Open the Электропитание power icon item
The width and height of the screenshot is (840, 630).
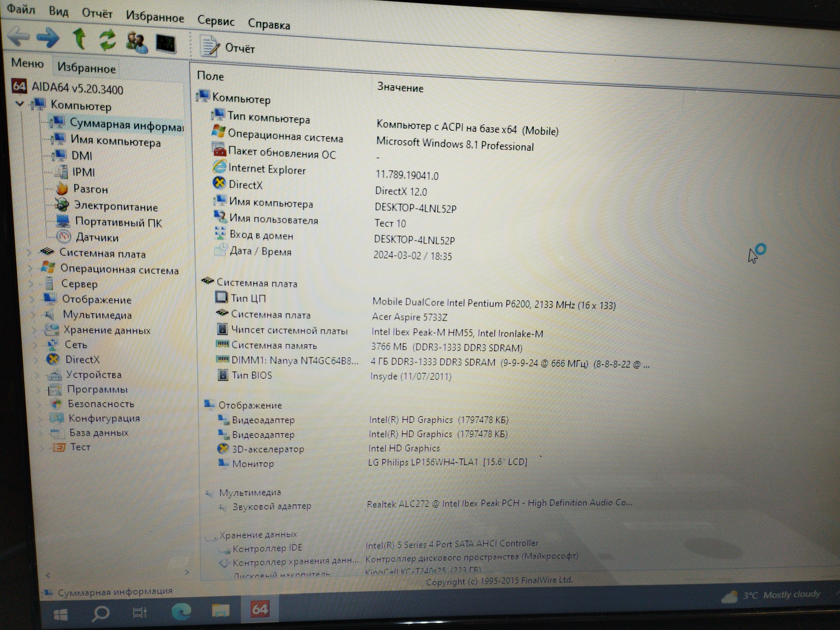107,206
